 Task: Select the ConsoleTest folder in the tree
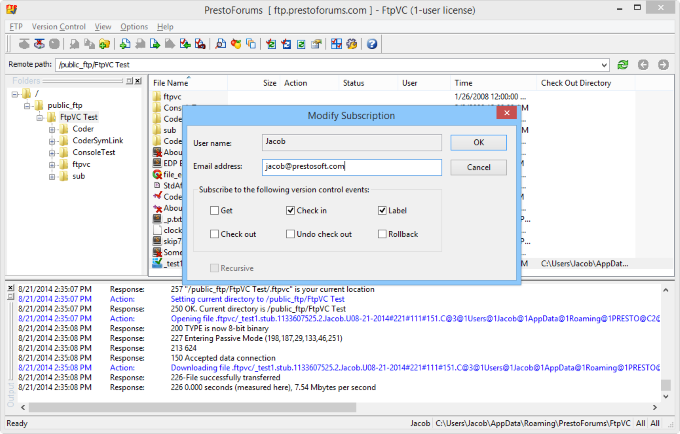pyautogui.click(x=94, y=153)
